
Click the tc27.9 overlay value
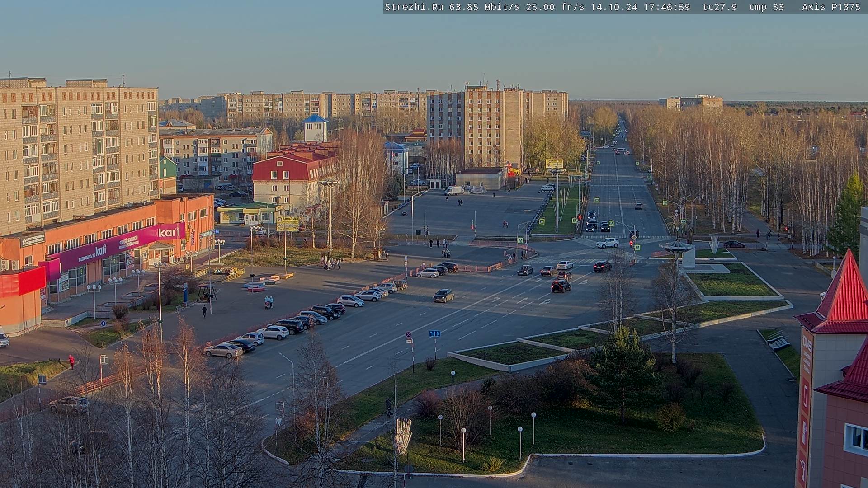720,7
